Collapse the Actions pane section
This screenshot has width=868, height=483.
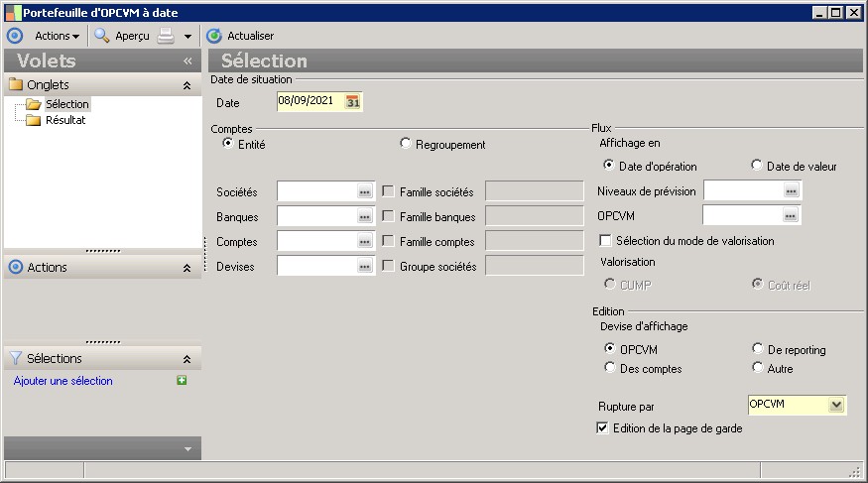[x=187, y=268]
